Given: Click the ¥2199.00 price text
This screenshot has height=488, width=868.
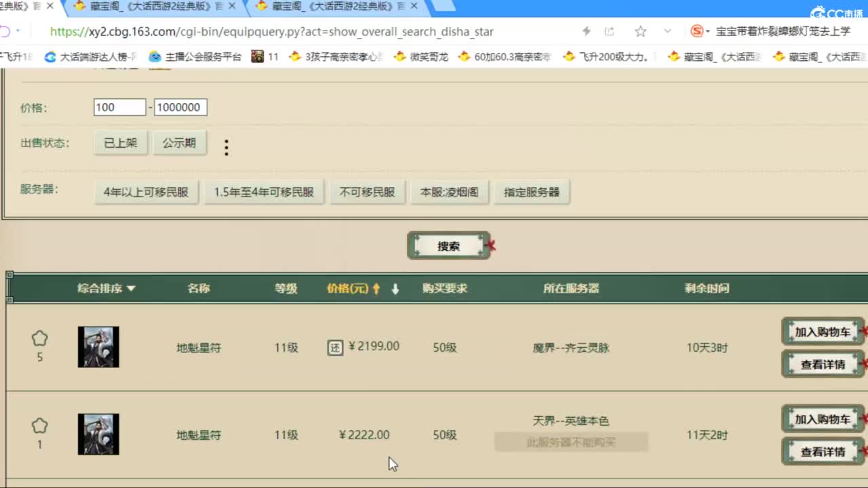Looking at the screenshot, I should click(374, 346).
